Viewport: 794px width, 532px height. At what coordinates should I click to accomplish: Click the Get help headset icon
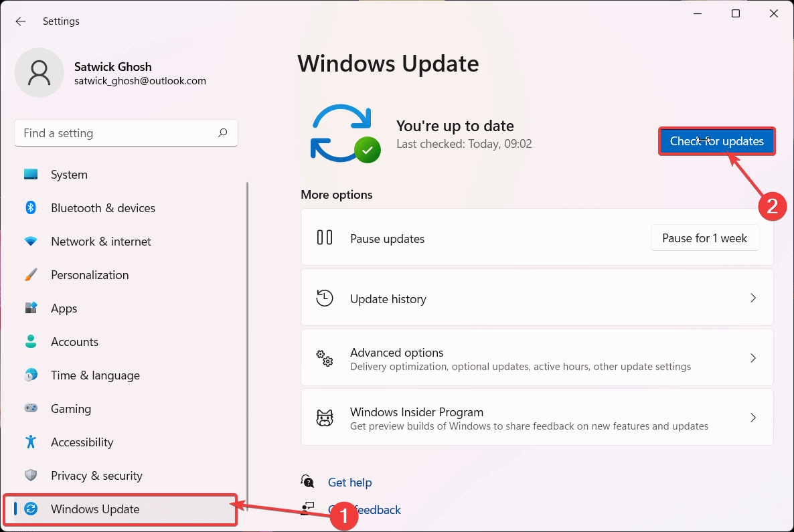tap(307, 481)
